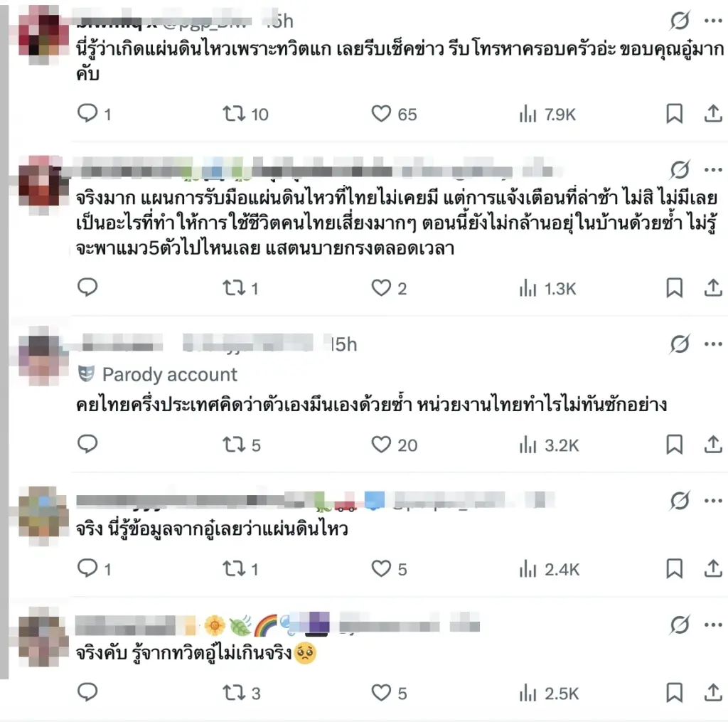Click the Grok icon on the first reply
Screen dimensions: 728x722
(x=679, y=21)
